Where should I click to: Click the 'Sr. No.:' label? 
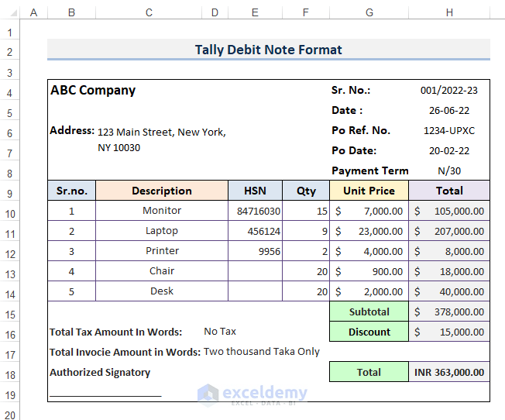(x=351, y=90)
